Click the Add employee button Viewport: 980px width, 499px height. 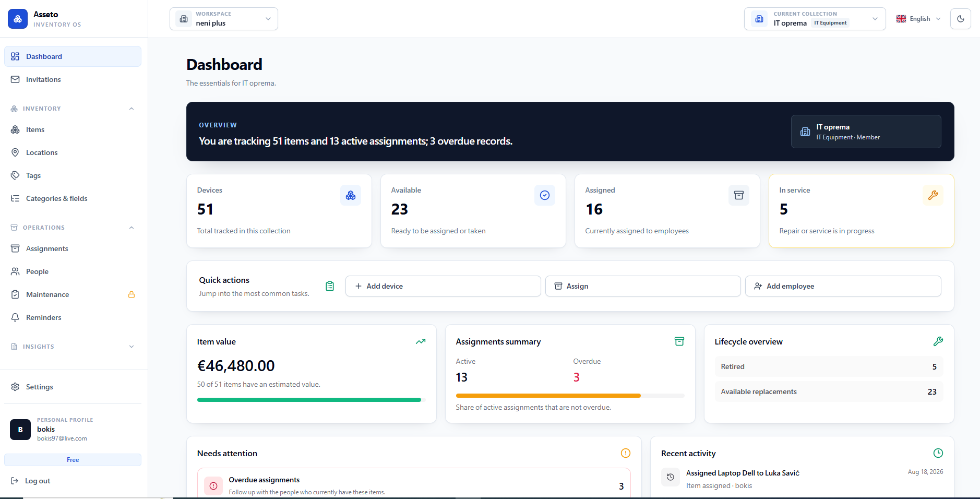(x=843, y=286)
